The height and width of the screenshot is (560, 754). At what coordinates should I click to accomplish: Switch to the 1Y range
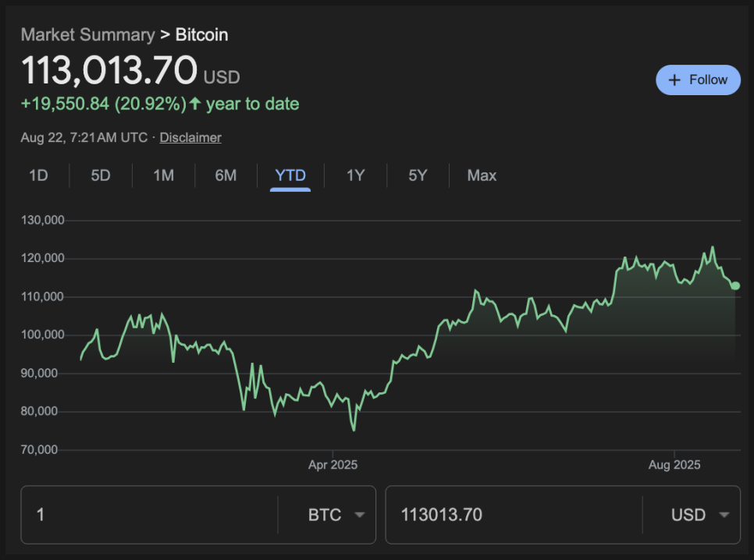point(355,175)
